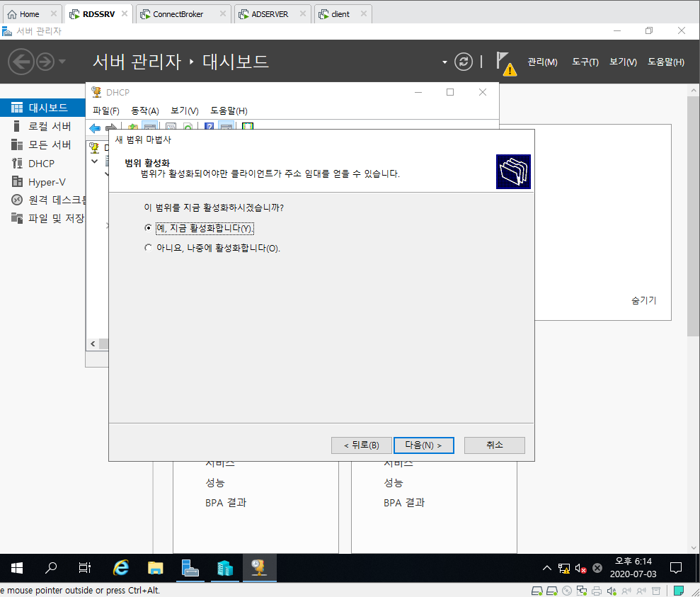This screenshot has width=700, height=597.
Task: Collapse tree node chevron in DHCP window
Action: tap(95, 161)
